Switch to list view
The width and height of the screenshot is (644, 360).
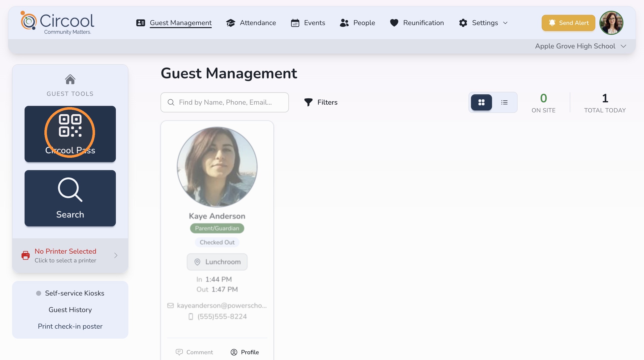tap(504, 102)
